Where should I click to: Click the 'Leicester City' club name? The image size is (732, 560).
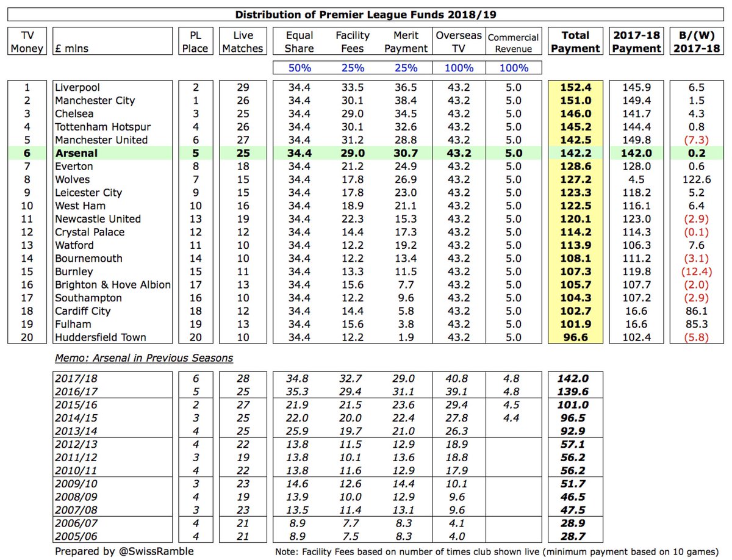(x=88, y=193)
